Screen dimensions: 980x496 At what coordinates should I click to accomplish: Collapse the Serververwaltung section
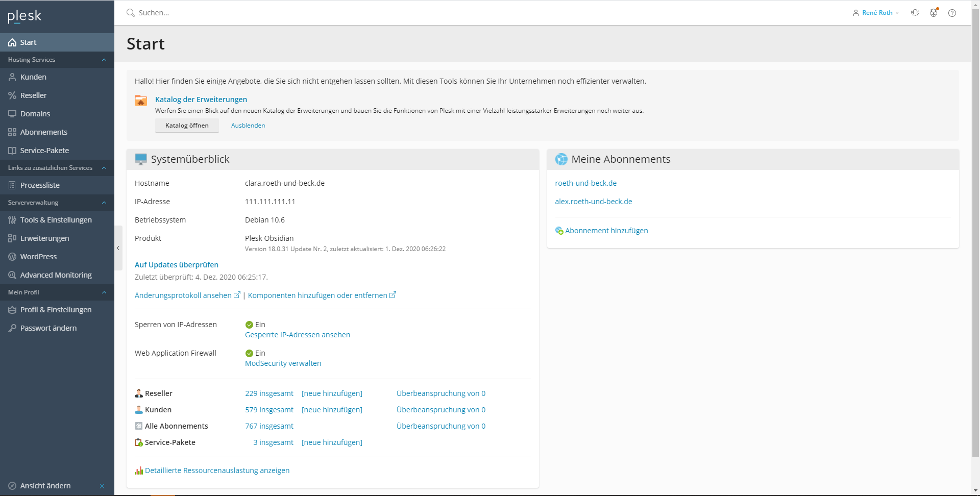104,203
